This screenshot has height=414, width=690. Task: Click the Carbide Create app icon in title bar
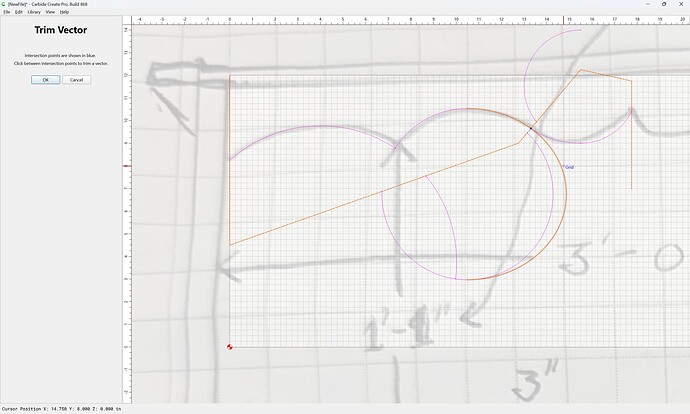[x=4, y=4]
